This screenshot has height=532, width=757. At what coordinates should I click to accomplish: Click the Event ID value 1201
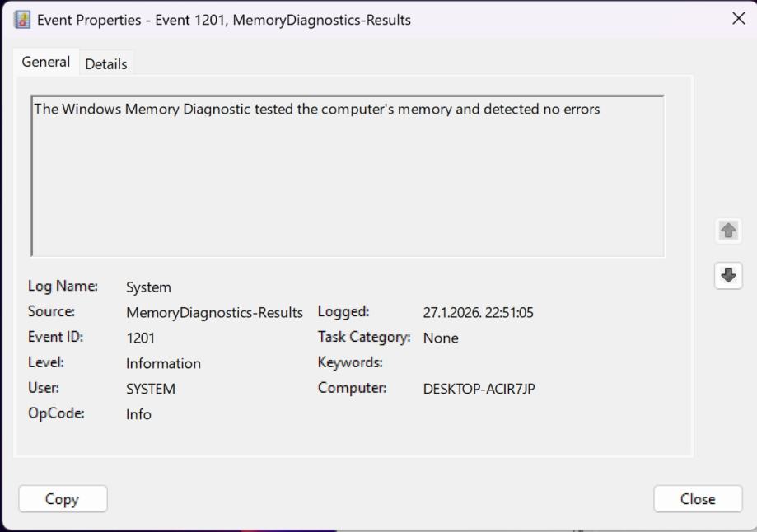(x=140, y=338)
